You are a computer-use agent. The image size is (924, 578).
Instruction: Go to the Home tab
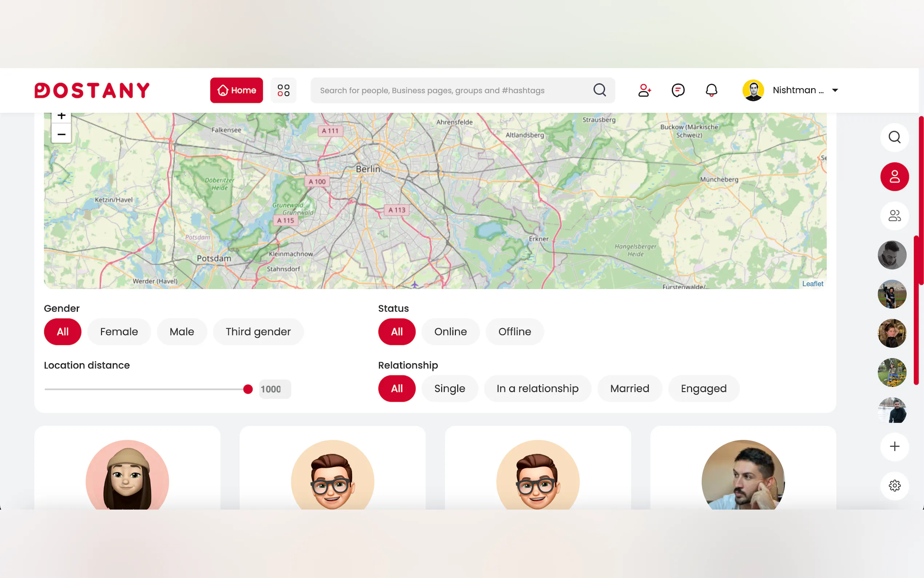pos(236,91)
